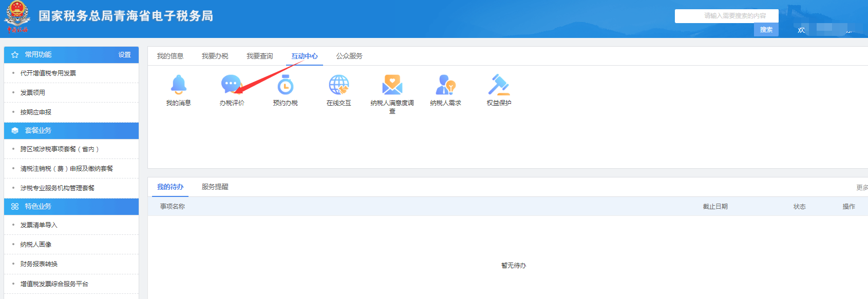
Task: Click grid icon beside 特色业务
Action: (x=15, y=206)
